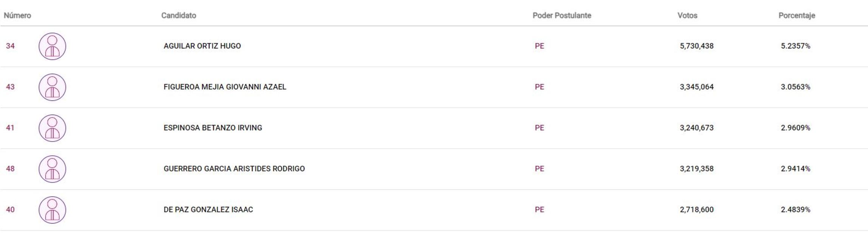Sort table by Porcentaje header

797,15
